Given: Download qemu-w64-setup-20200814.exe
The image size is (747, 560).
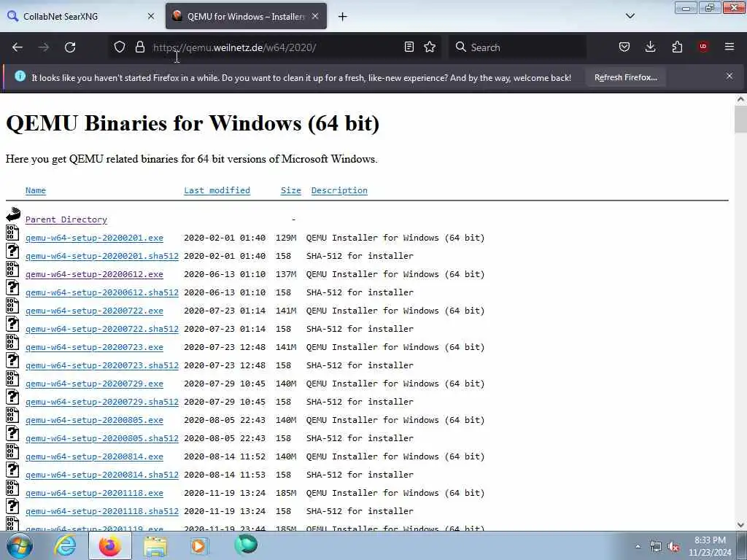Looking at the screenshot, I should point(94,456).
